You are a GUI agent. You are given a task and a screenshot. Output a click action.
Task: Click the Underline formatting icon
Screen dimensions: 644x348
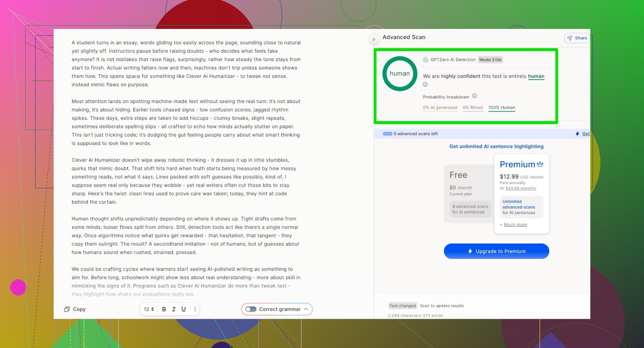pyautogui.click(x=184, y=309)
